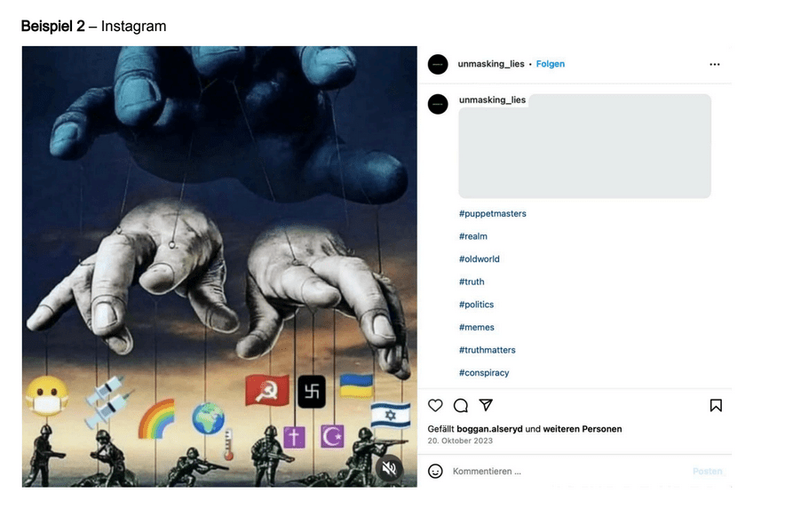The image size is (809, 532).
Task: Open the #truthmatters hashtag
Action: click(487, 350)
